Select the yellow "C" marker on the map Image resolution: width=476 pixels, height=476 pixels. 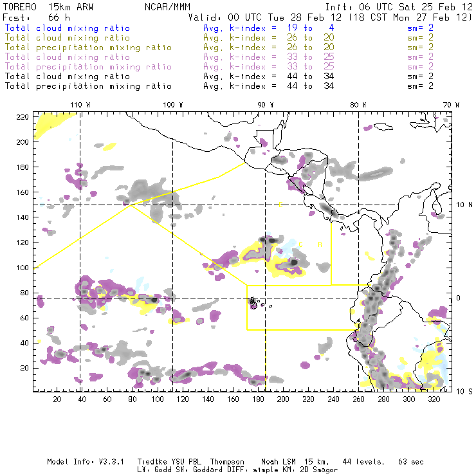[x=300, y=244]
